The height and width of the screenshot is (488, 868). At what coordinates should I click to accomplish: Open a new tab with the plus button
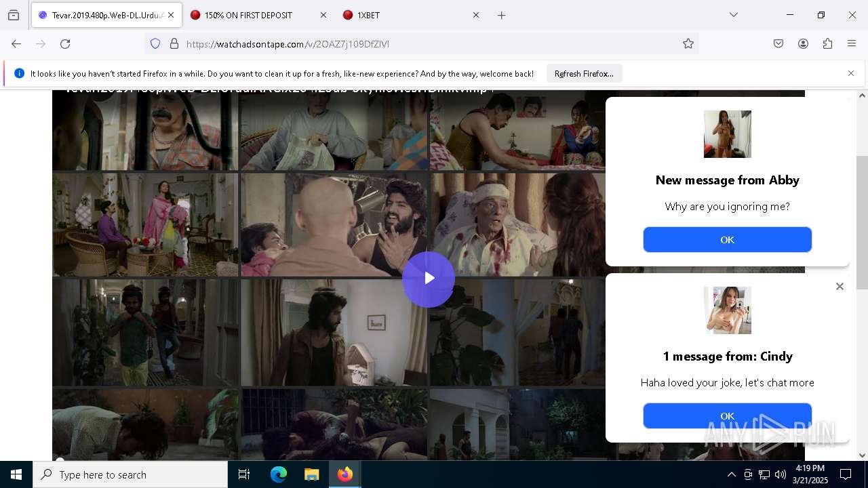[502, 15]
